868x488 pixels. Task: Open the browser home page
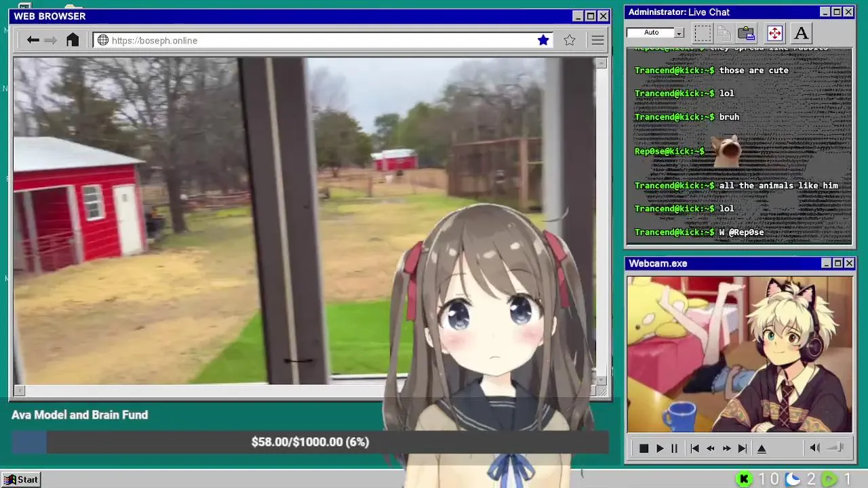pyautogui.click(x=73, y=40)
